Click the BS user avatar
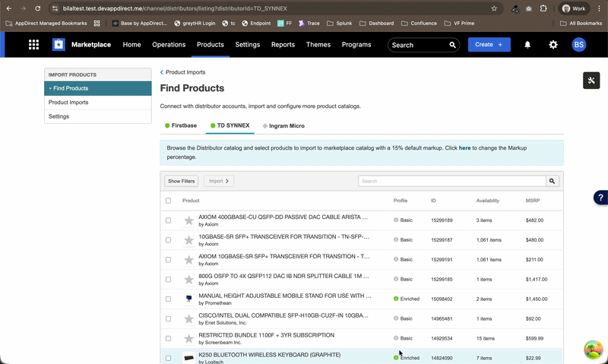The image size is (608, 364). click(x=578, y=45)
